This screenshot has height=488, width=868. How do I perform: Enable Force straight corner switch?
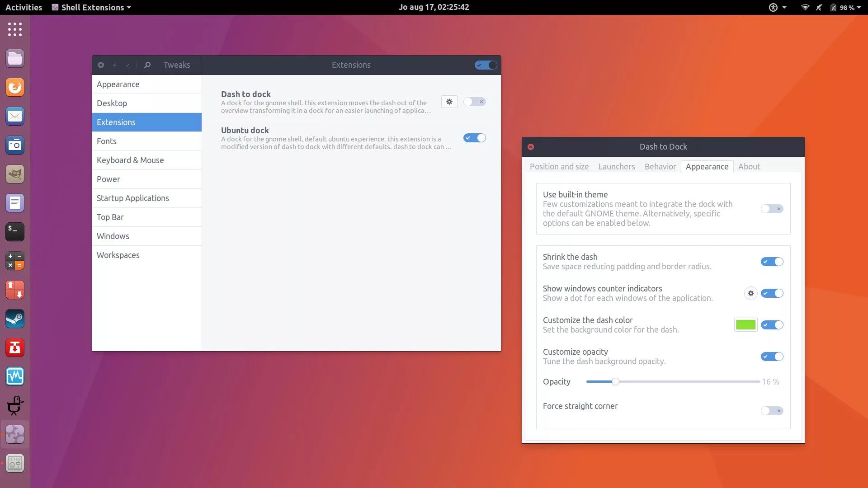(772, 411)
